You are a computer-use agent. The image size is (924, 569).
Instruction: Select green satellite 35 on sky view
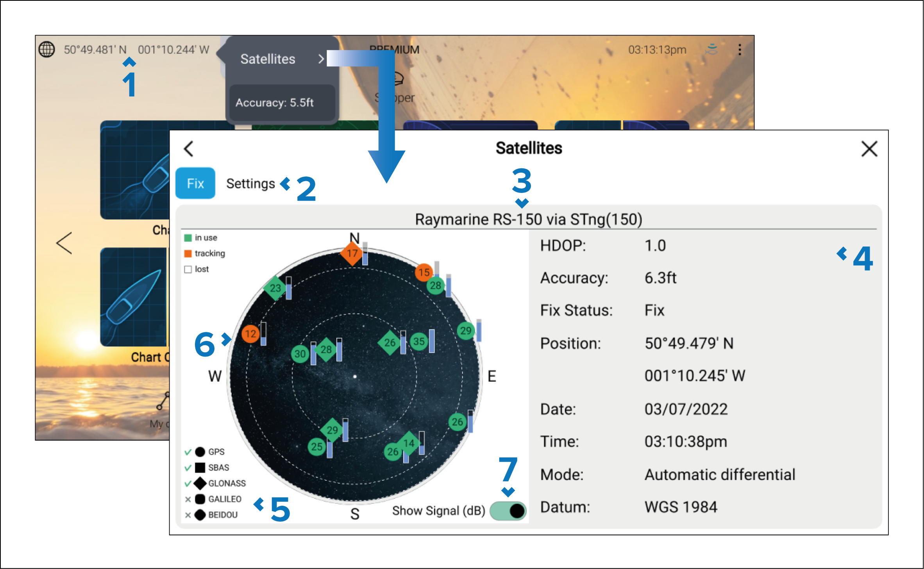(x=419, y=342)
